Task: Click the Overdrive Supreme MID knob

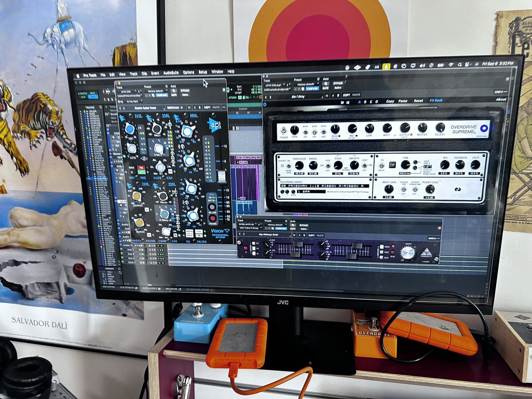Action: [352, 129]
